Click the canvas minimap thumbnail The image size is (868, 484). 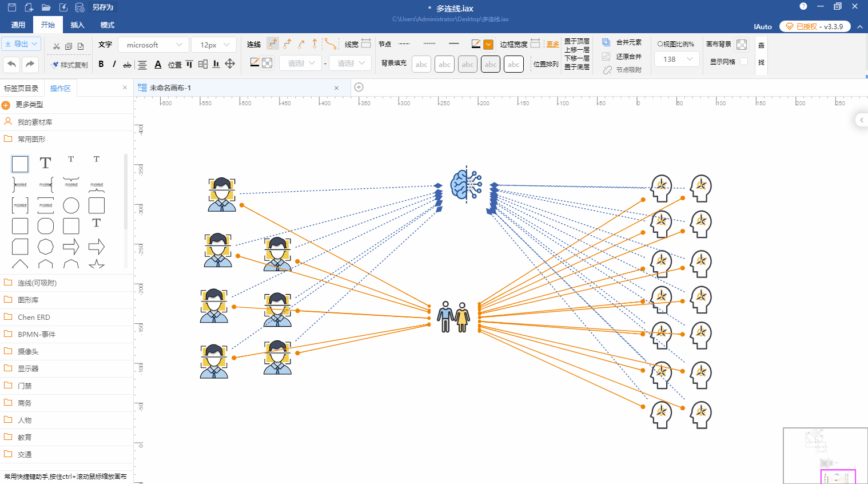[x=825, y=455]
